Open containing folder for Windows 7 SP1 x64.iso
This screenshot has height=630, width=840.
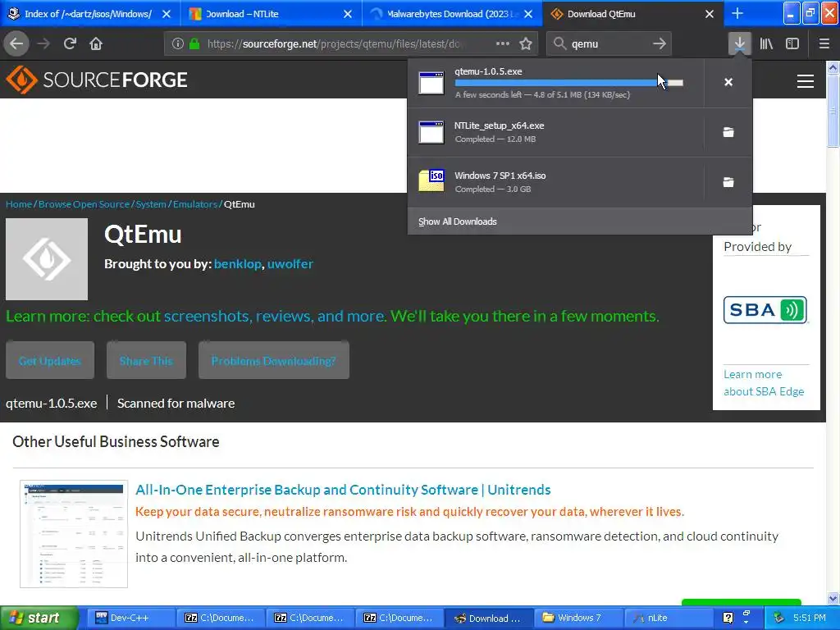728,182
